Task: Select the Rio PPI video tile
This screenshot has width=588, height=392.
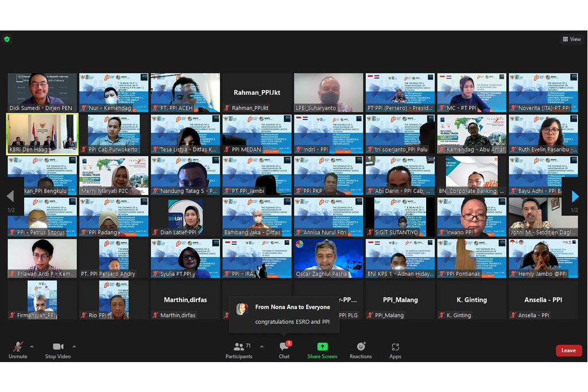Action: pyautogui.click(x=114, y=300)
